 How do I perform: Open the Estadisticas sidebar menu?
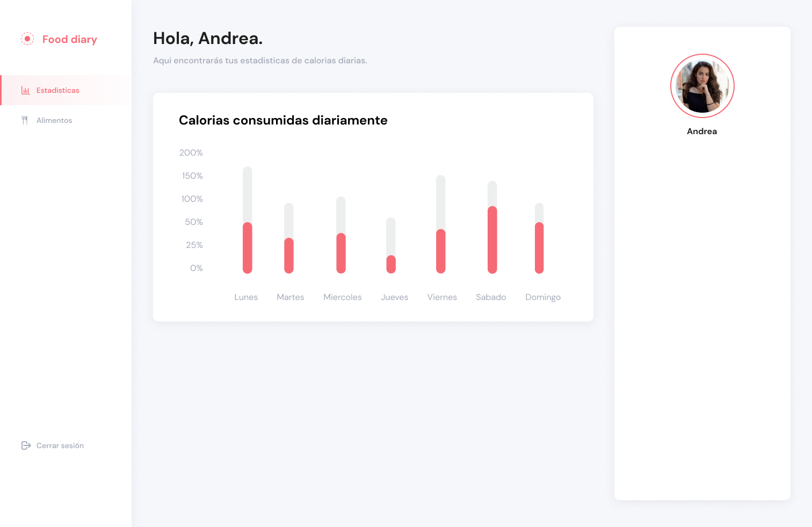click(66, 90)
